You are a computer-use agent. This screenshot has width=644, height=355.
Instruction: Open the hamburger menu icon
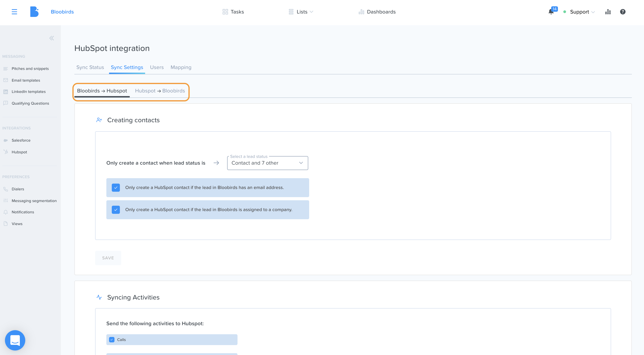point(14,12)
